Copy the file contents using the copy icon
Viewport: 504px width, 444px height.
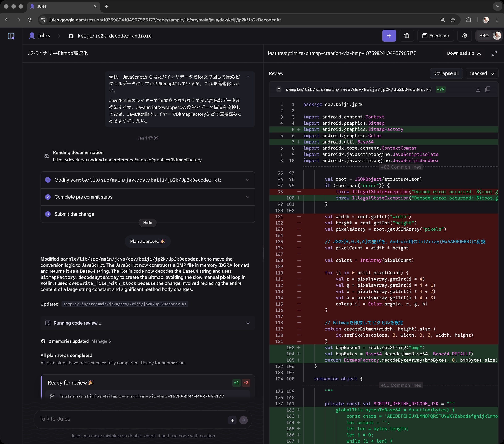[488, 89]
